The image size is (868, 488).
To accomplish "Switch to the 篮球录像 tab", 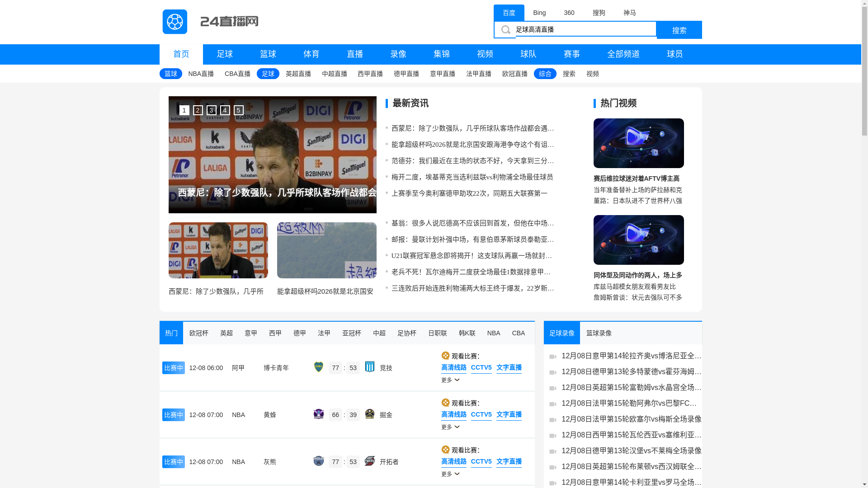I will [599, 333].
